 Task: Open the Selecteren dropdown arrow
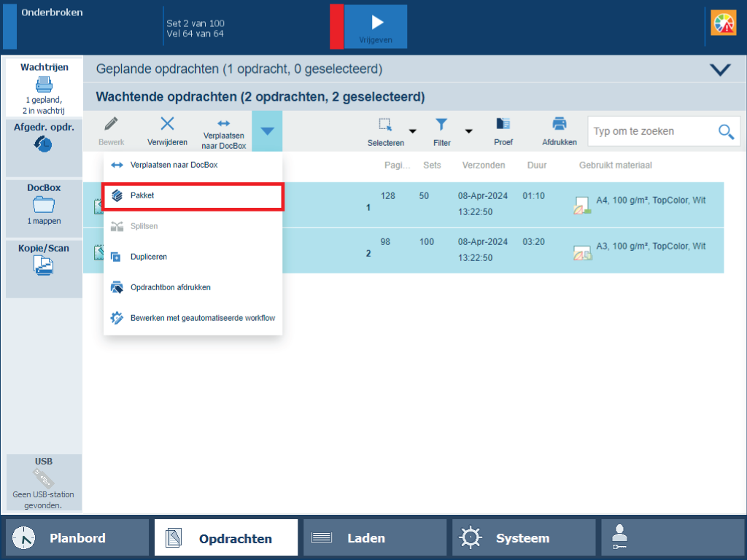coord(413,131)
